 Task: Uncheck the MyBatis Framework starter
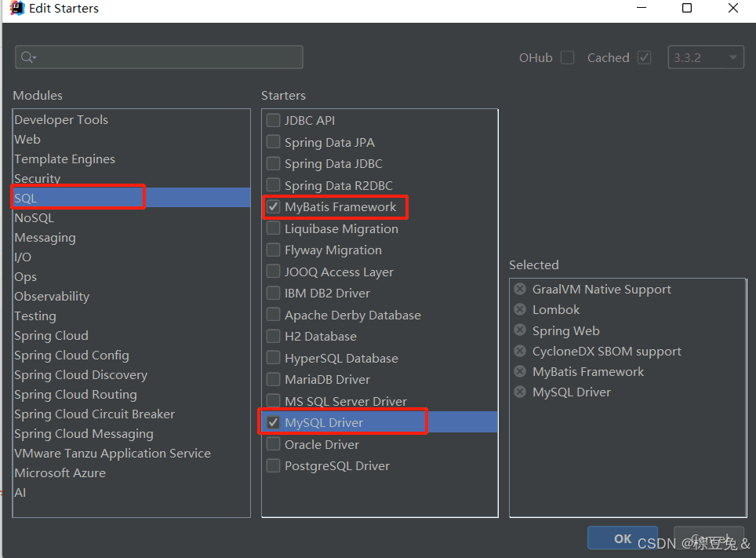(x=274, y=206)
